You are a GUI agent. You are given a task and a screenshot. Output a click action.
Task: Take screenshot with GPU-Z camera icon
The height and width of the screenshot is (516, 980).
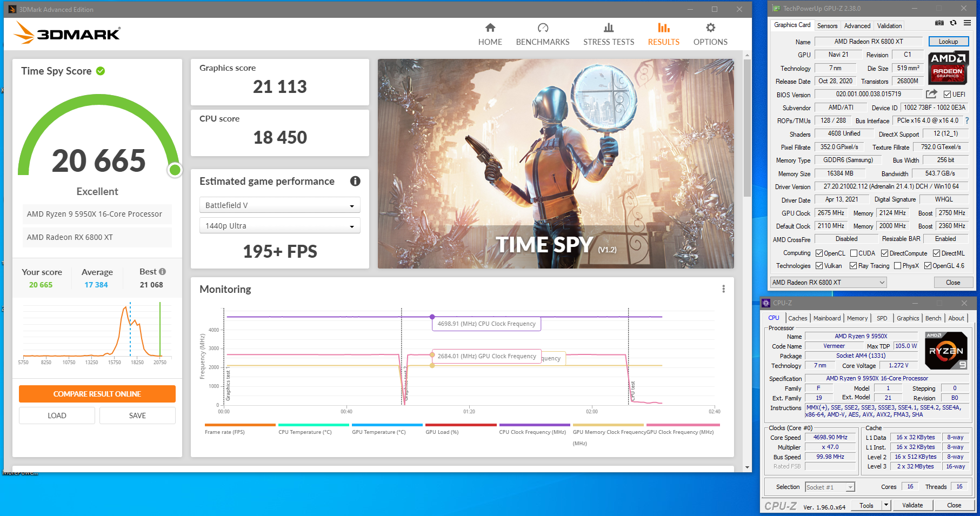pyautogui.click(x=939, y=23)
